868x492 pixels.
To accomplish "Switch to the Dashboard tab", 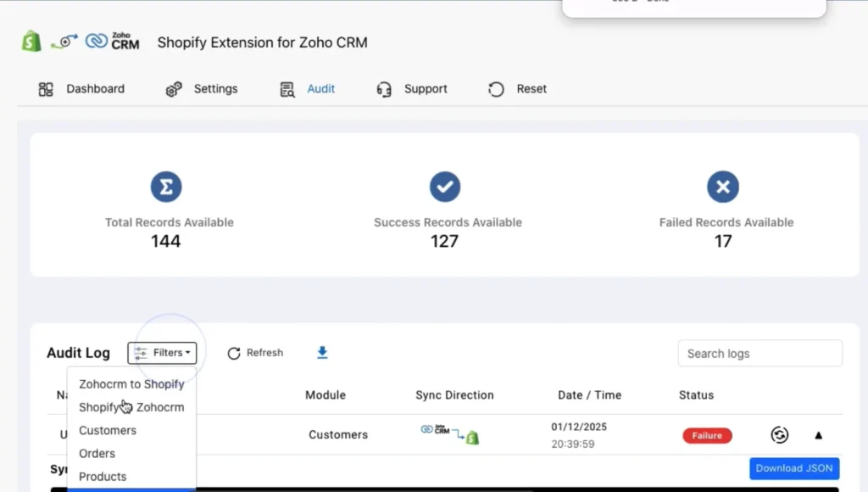I will [x=95, y=88].
